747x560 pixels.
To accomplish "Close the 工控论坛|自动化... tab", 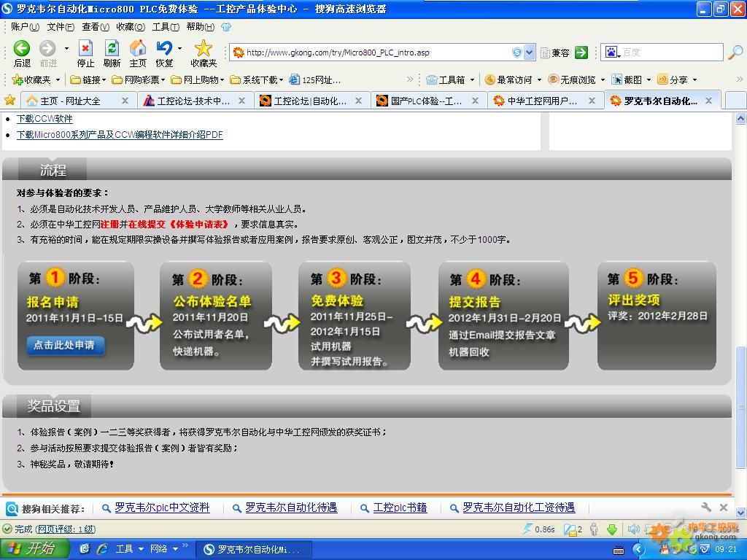I will click(x=358, y=101).
